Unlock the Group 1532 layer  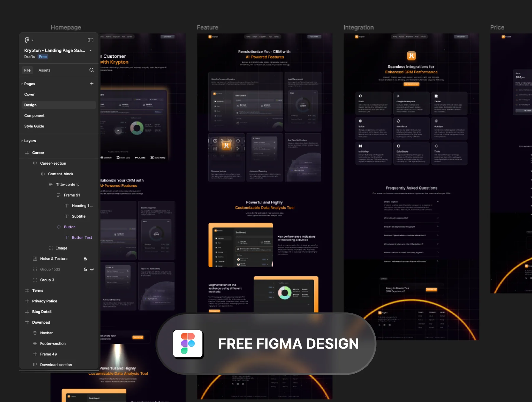point(85,269)
